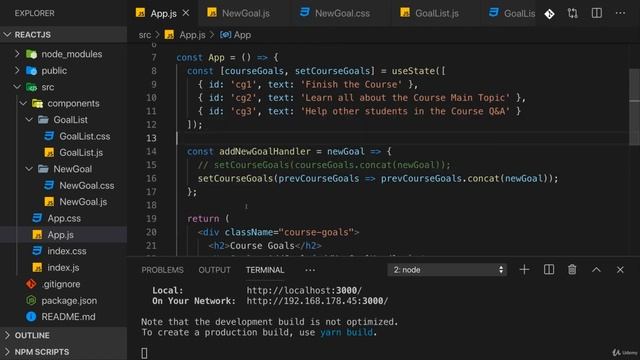Open index.js in the explorer tree
Image resolution: width=640 pixels, height=360 pixels.
click(63, 267)
